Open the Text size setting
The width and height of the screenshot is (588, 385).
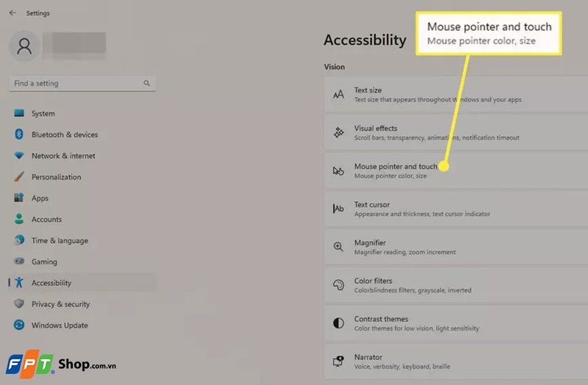pos(456,95)
